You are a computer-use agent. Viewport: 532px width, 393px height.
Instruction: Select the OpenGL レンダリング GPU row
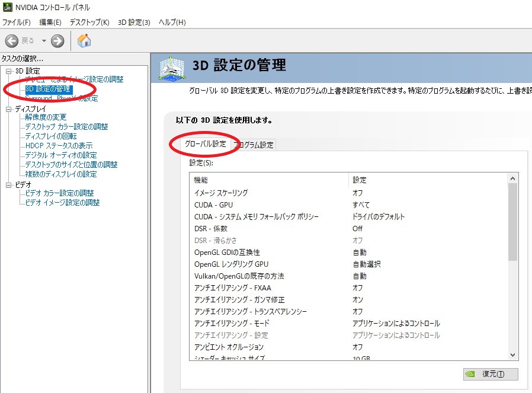point(348,264)
